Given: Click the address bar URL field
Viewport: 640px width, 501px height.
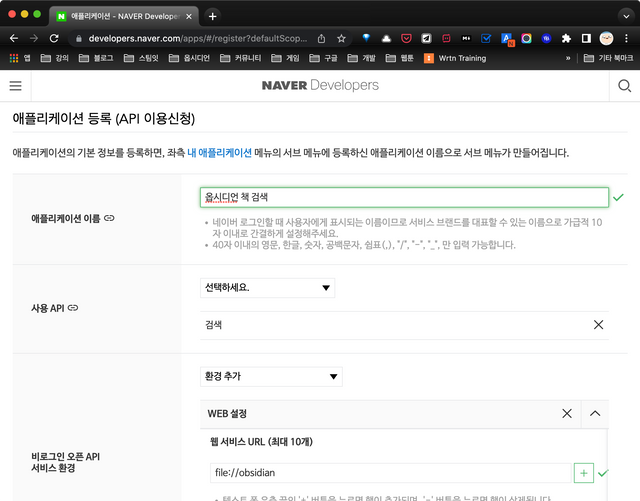Looking at the screenshot, I should pyautogui.click(x=198, y=38).
